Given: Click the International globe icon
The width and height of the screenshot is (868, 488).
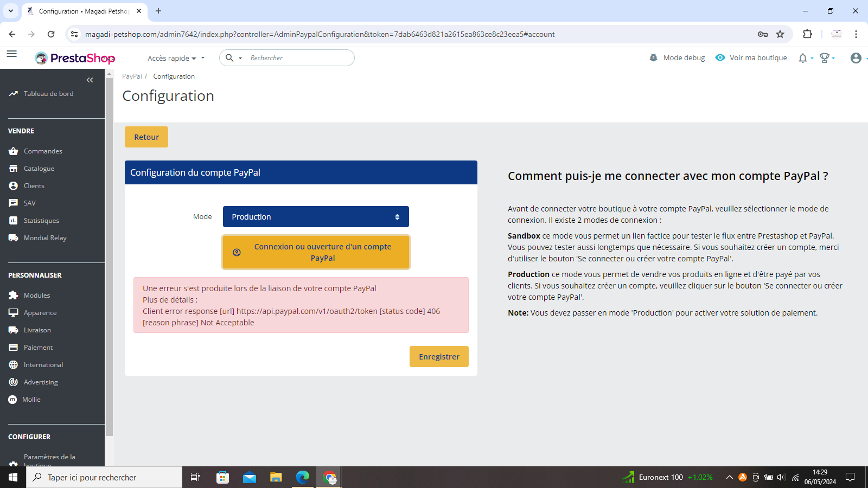Looking at the screenshot, I should (x=14, y=365).
